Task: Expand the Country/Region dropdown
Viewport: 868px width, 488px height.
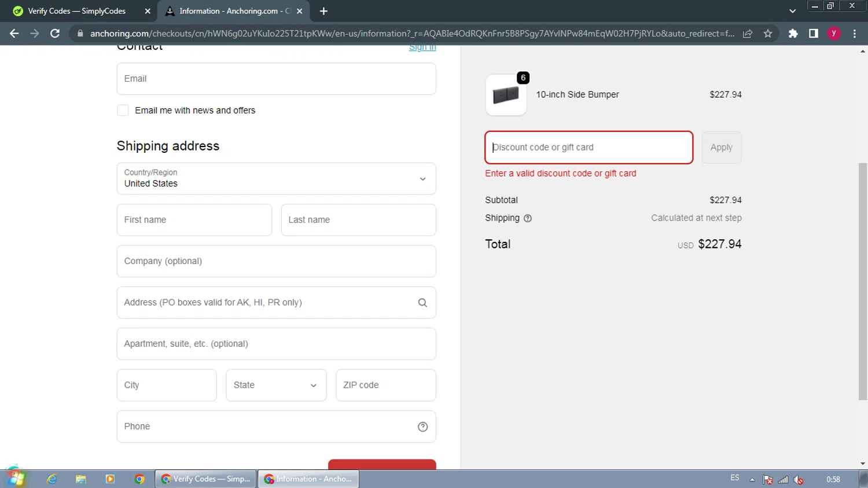Action: point(276,179)
